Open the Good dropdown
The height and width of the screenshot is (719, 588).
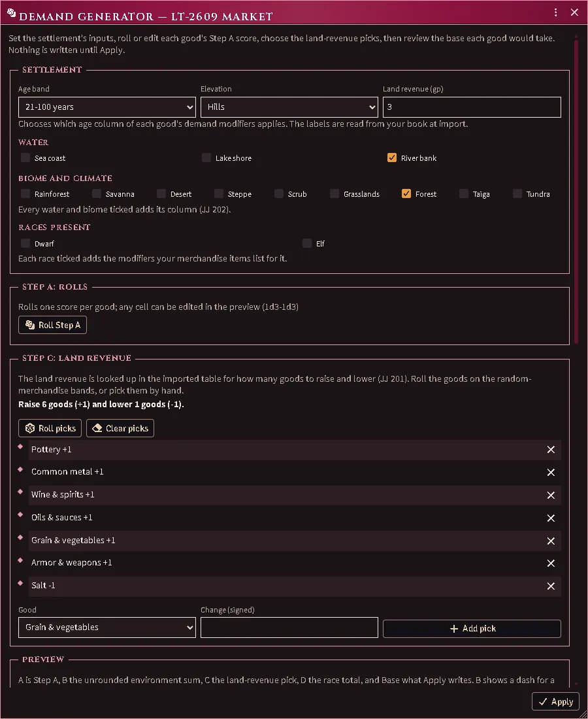click(x=107, y=627)
